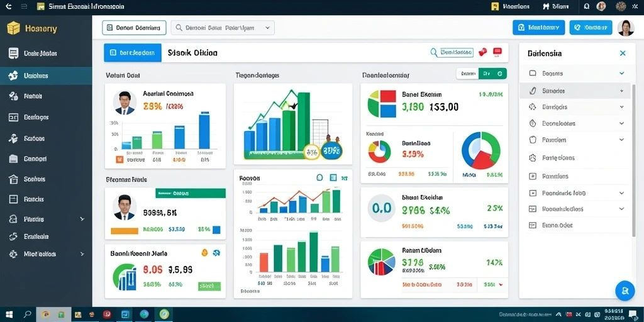The image size is (644, 322).
Task: Open the red dropdown arrow in the bottom-right card
Action: (x=501, y=284)
